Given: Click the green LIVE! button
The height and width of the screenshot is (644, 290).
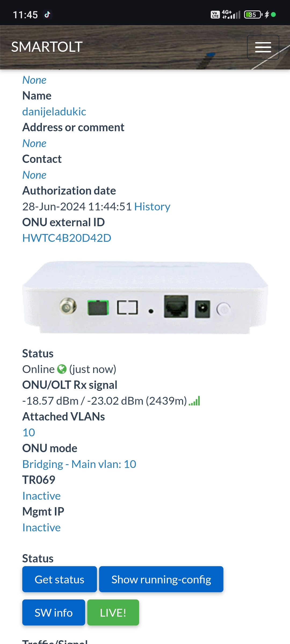Looking at the screenshot, I should [113, 613].
